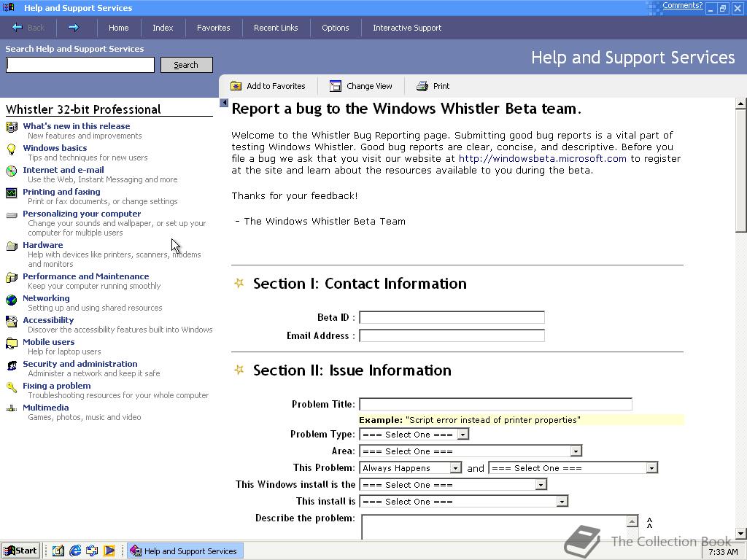Screen dimensions: 747x560
Task: Click the Internet and e-mail icon
Action: coord(12,171)
